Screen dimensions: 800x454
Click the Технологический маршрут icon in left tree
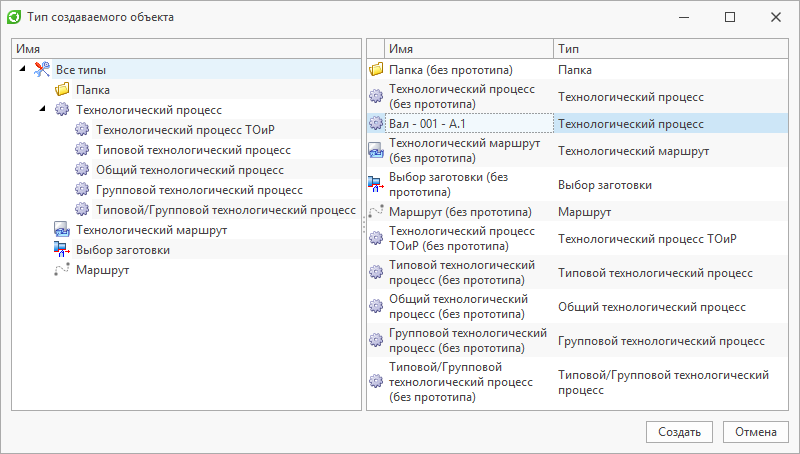[x=62, y=230]
